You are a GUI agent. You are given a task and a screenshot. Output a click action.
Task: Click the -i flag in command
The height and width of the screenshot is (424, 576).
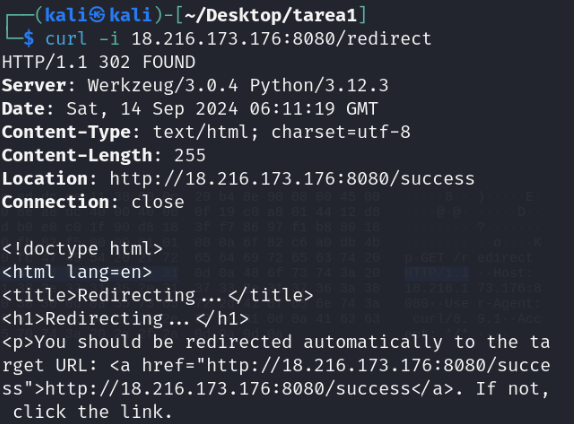[x=109, y=39]
